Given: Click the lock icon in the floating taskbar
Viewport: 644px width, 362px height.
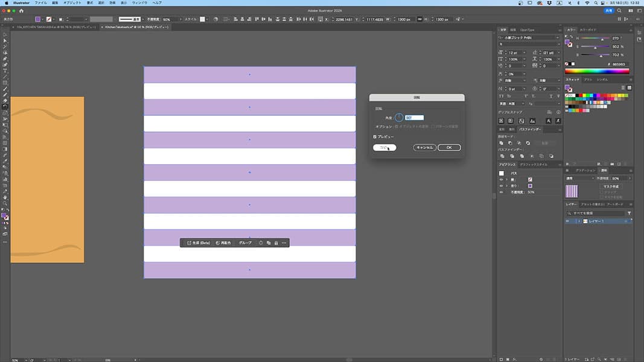Looking at the screenshot, I should (x=276, y=243).
